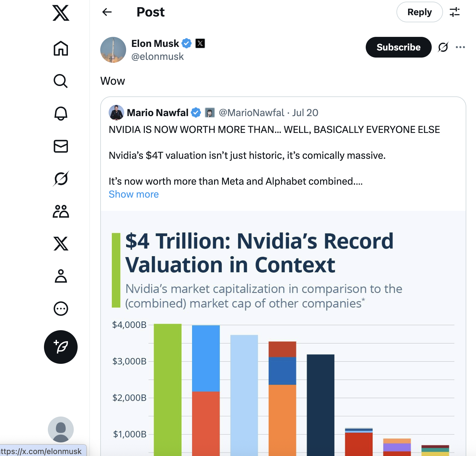Open the @MarioNawfal handle link

[x=252, y=113]
